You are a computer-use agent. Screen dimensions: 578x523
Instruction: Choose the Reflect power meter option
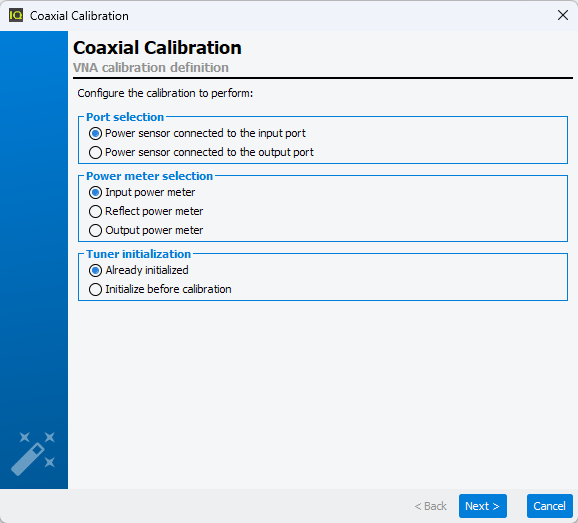click(x=146, y=211)
